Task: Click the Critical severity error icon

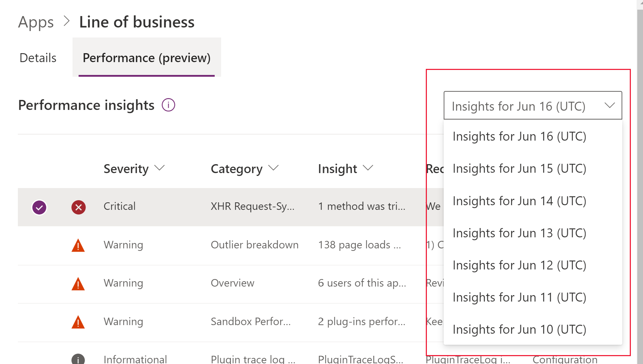Action: pos(78,207)
